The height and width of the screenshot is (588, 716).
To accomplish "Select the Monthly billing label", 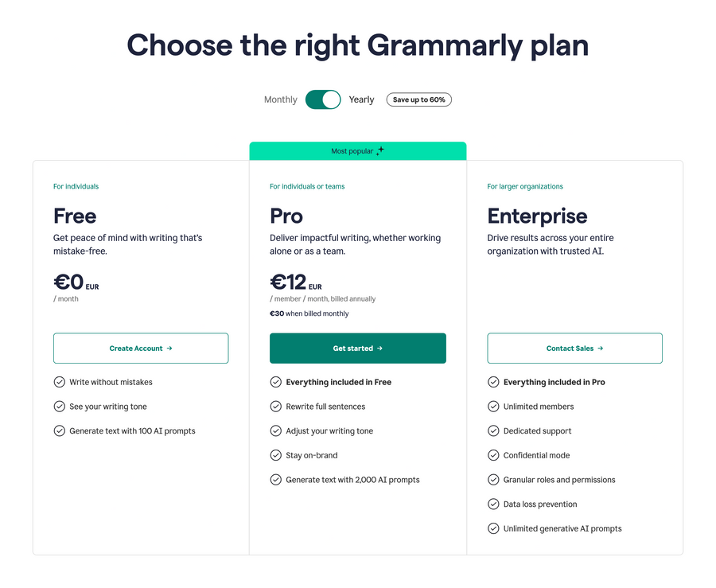I will click(x=280, y=99).
